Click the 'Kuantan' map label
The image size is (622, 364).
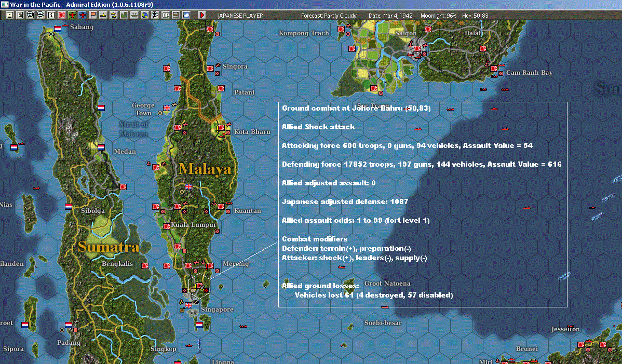pyautogui.click(x=248, y=210)
